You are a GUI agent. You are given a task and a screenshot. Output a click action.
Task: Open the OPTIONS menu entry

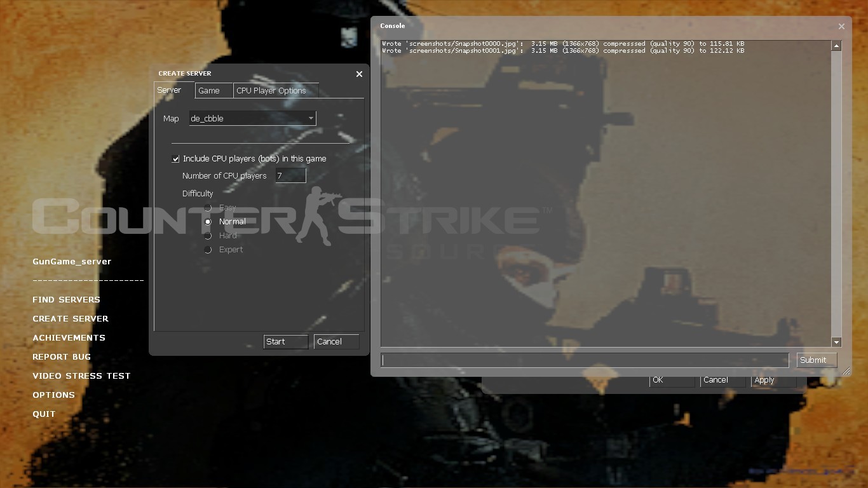point(53,395)
